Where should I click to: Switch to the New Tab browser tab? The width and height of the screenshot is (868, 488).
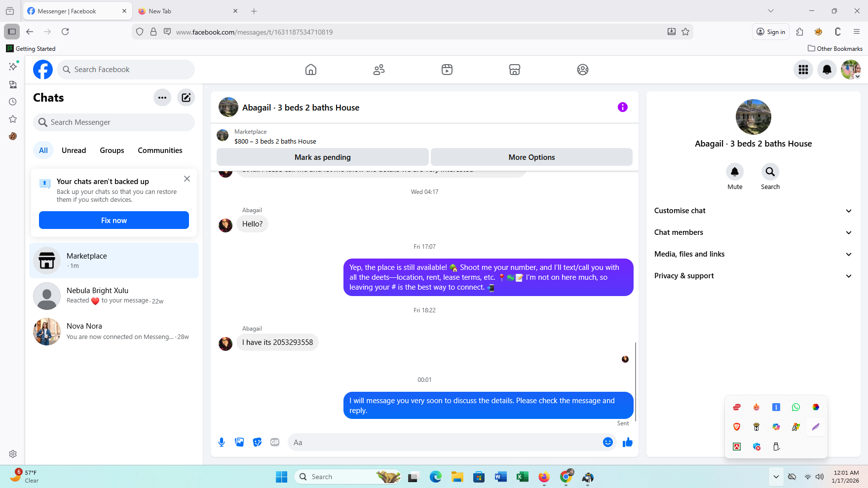pos(188,11)
